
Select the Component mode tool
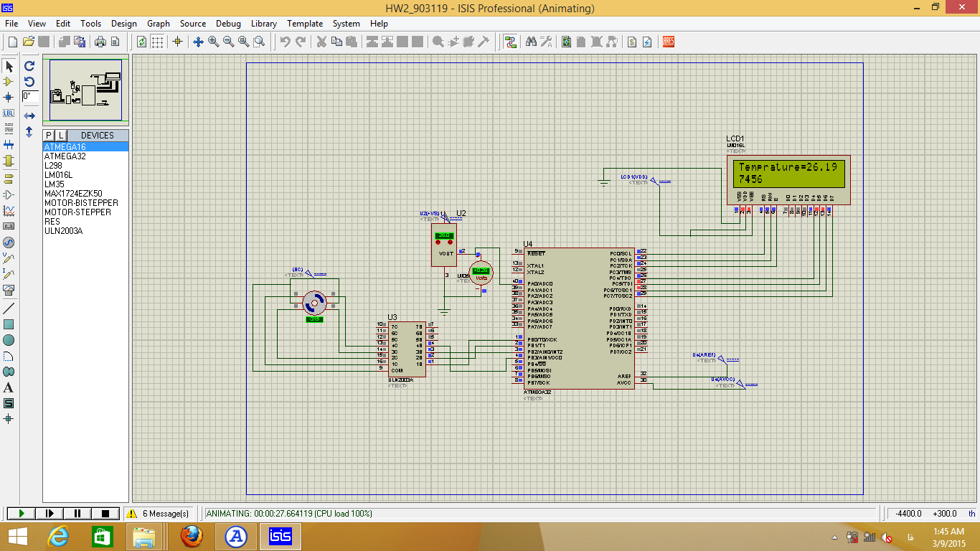point(9,82)
